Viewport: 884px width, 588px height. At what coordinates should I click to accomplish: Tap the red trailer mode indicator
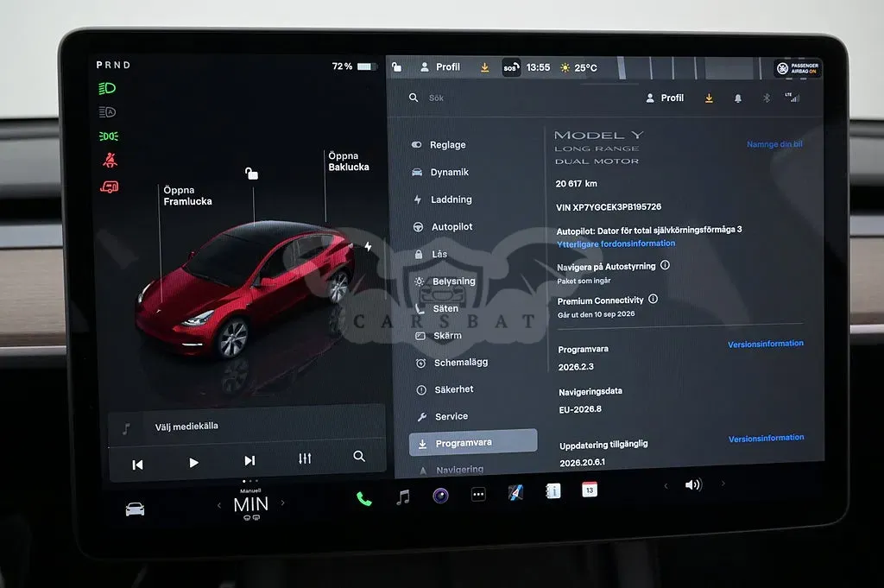(110, 187)
